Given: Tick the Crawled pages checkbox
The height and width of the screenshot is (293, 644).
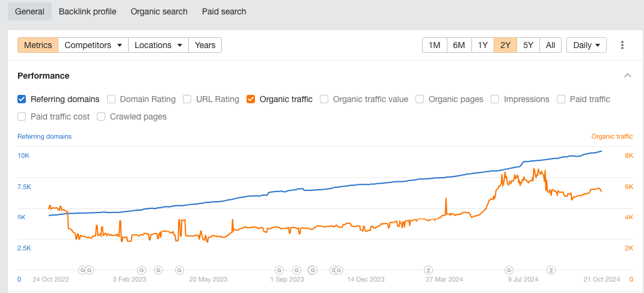Looking at the screenshot, I should point(102,116).
